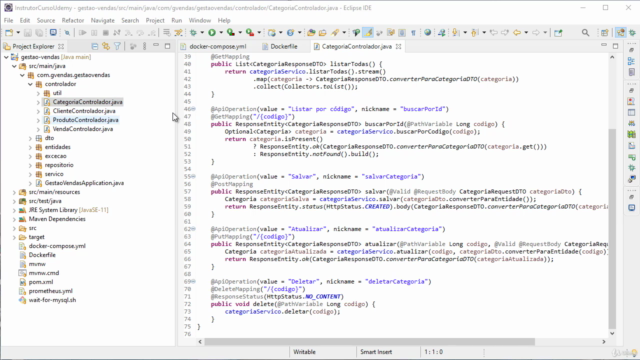The image size is (640, 360).
Task: Expand the dto package
Action: coord(30,138)
